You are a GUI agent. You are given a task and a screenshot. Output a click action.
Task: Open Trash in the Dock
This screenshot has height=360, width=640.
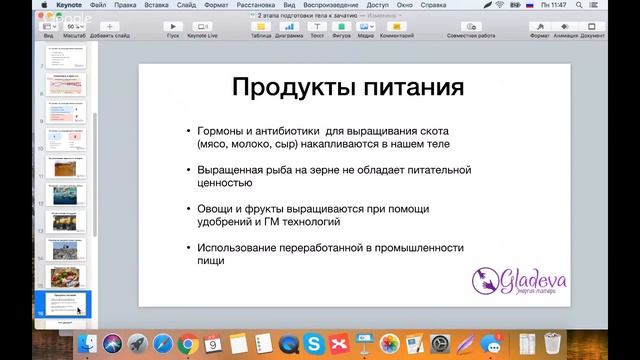(x=552, y=344)
